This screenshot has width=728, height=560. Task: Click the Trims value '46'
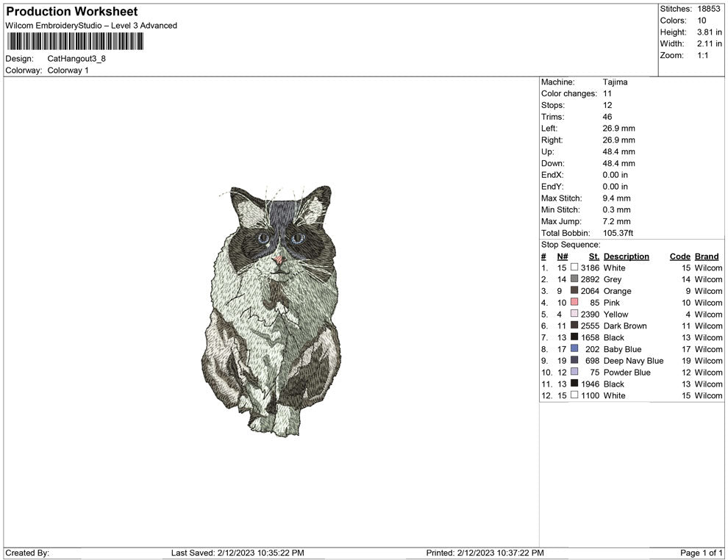point(607,117)
